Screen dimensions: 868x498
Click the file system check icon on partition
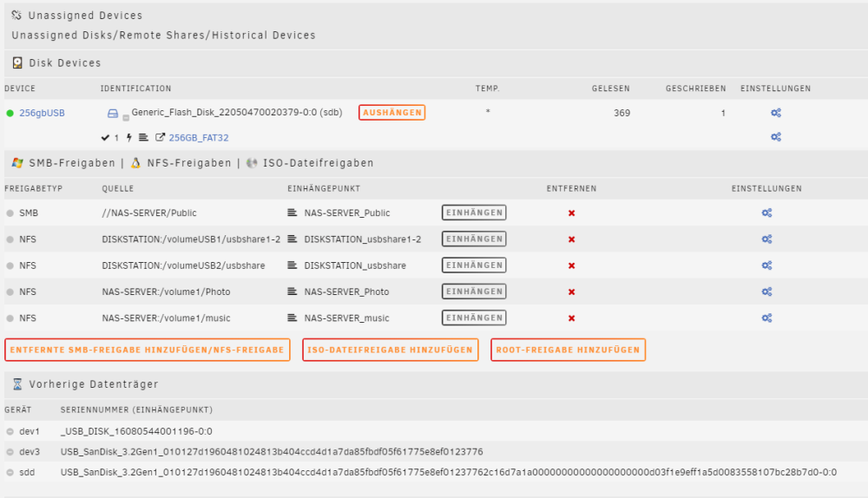(105, 138)
